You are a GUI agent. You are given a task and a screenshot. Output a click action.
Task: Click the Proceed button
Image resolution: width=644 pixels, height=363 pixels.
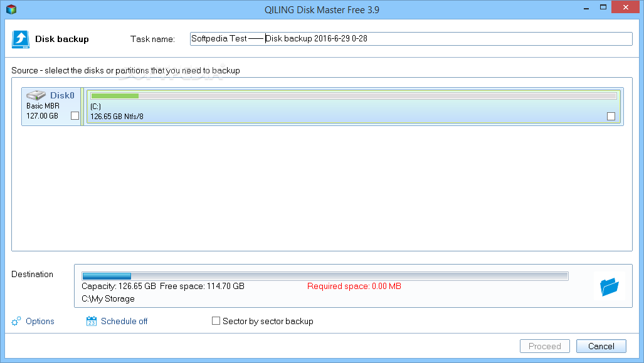[544, 346]
